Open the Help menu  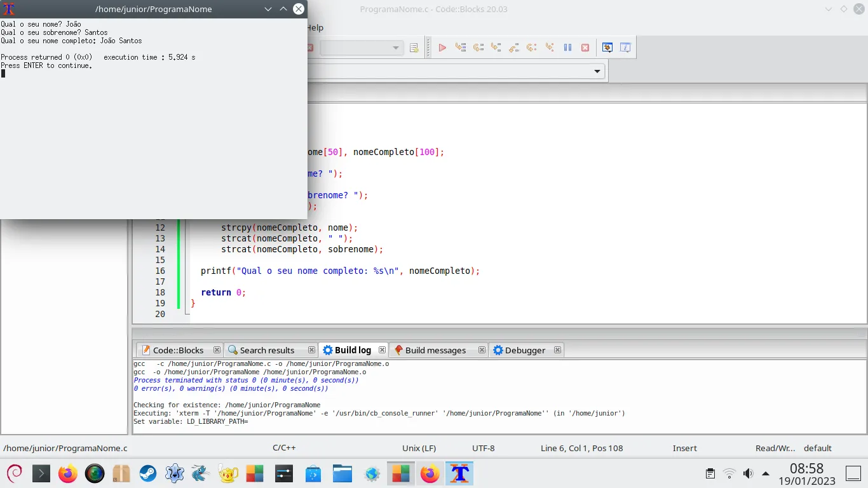coord(315,27)
